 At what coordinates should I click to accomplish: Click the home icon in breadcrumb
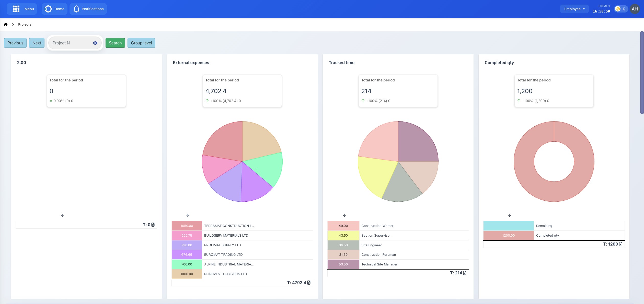6,25
